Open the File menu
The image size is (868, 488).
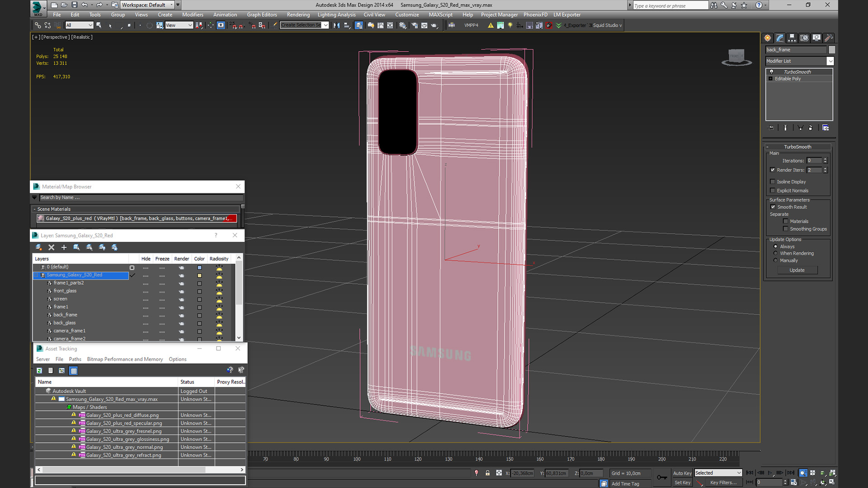click(x=57, y=15)
